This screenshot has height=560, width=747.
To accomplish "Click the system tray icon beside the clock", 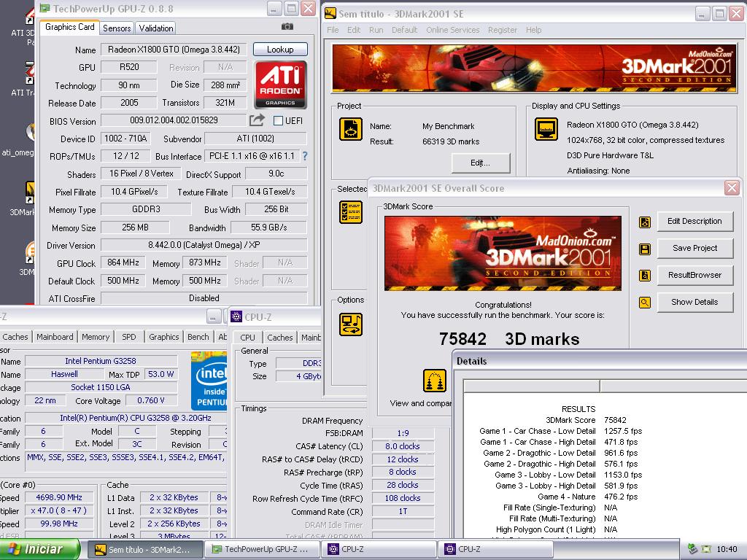I will tap(707, 549).
